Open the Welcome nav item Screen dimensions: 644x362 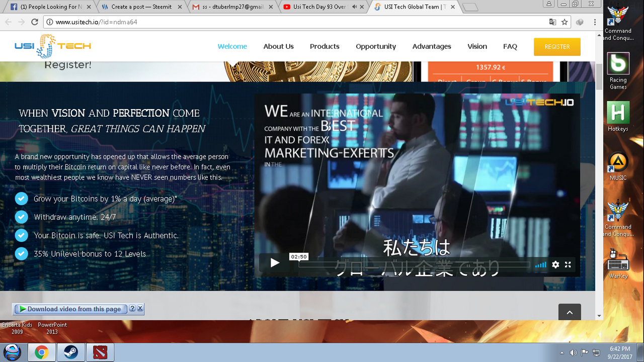click(x=232, y=46)
